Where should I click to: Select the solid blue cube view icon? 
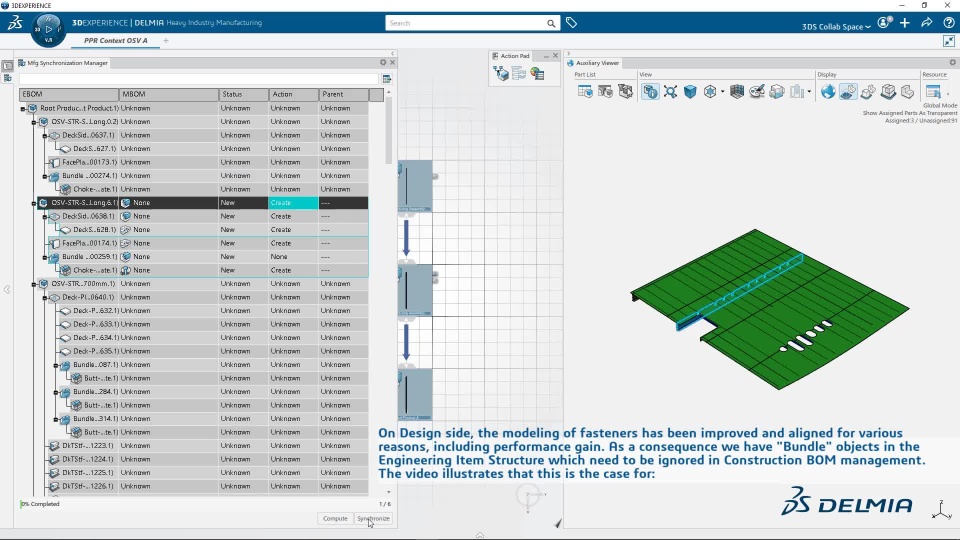tap(690, 92)
